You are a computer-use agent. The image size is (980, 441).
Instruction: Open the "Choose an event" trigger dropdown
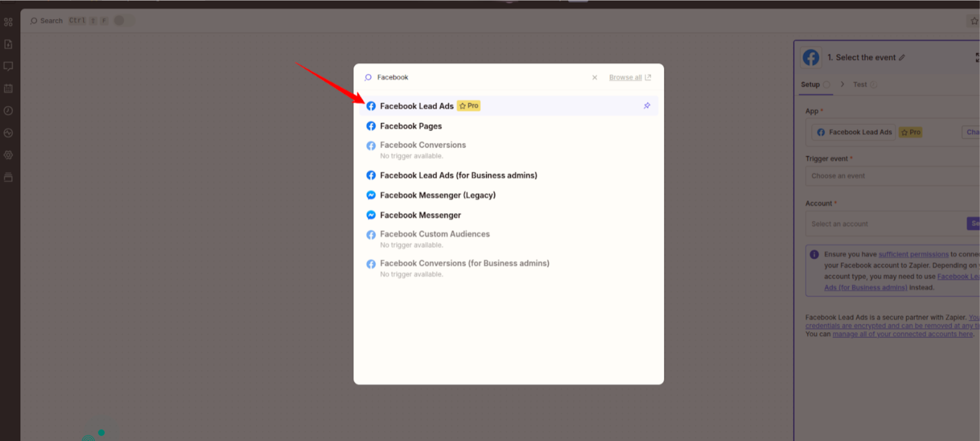(893, 176)
